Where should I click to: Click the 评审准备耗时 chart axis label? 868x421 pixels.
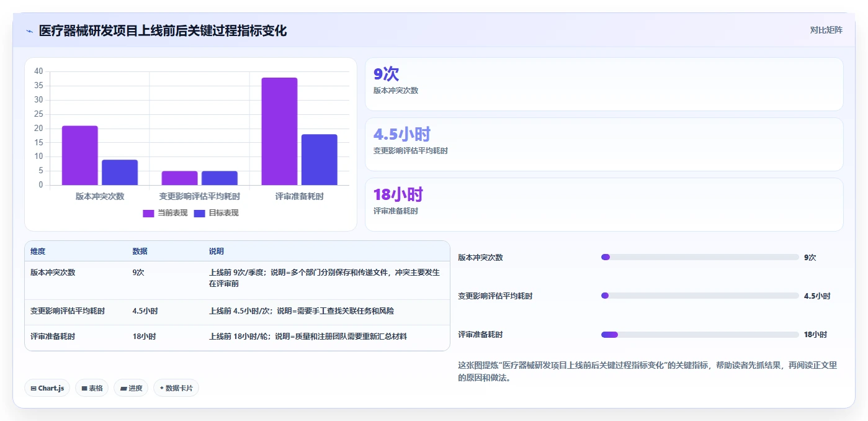click(x=300, y=196)
